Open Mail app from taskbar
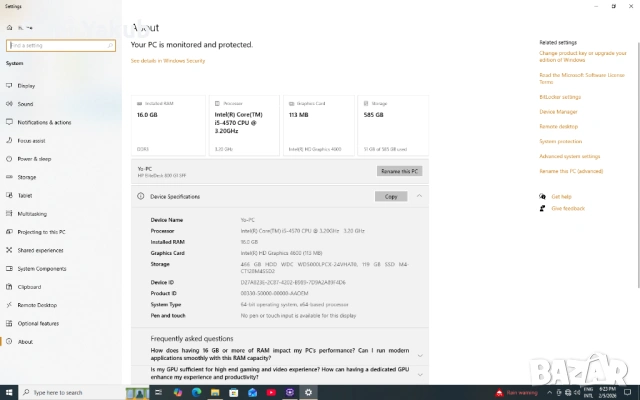Screen dimensions: 640x400 point(252,392)
